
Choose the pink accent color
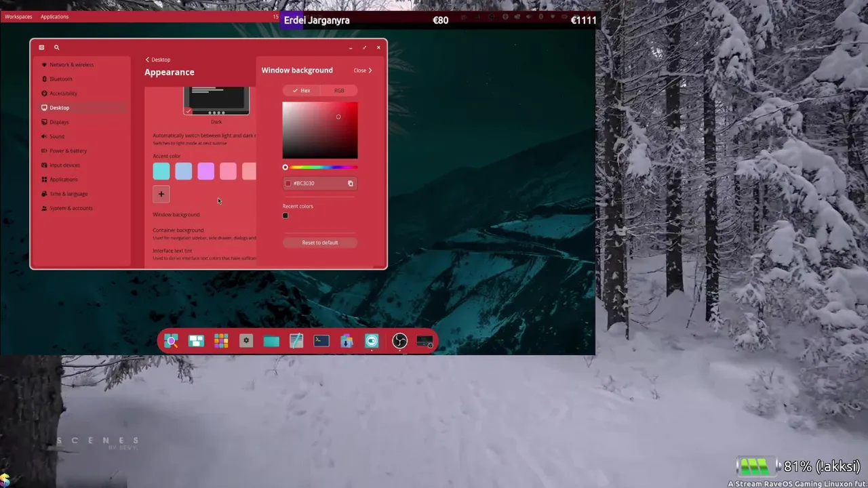[x=228, y=171]
